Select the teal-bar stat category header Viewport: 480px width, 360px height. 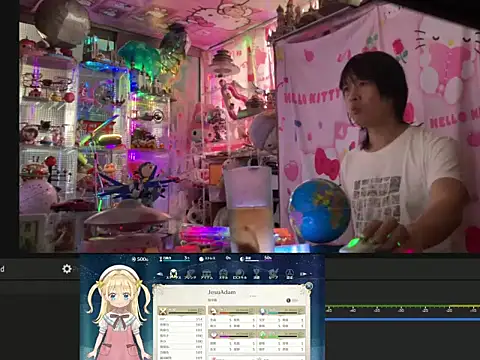pos(282,311)
